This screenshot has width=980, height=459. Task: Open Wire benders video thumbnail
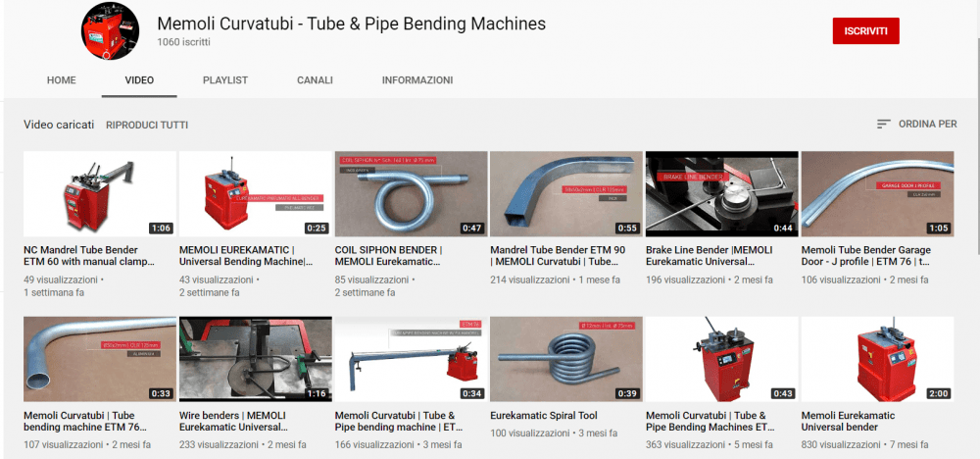255,359
